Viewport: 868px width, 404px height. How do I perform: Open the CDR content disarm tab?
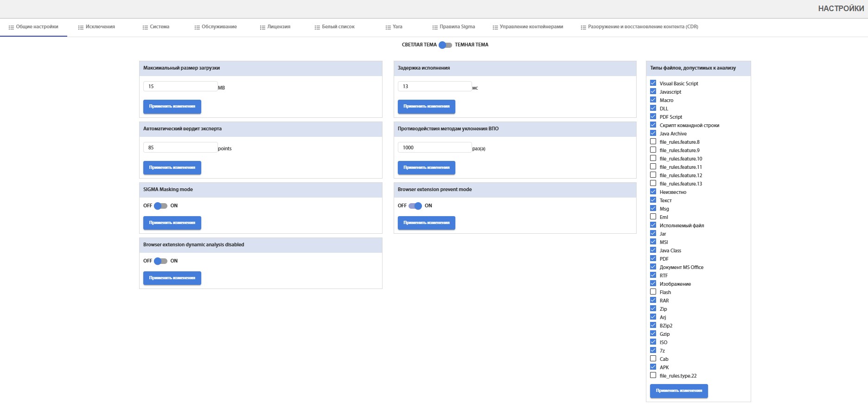click(642, 27)
